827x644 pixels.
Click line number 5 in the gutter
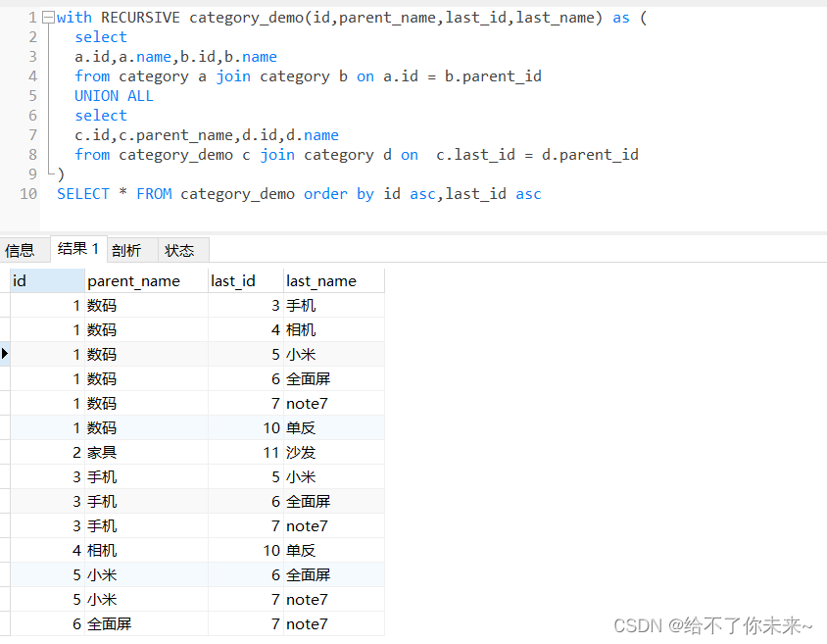pyautogui.click(x=32, y=96)
